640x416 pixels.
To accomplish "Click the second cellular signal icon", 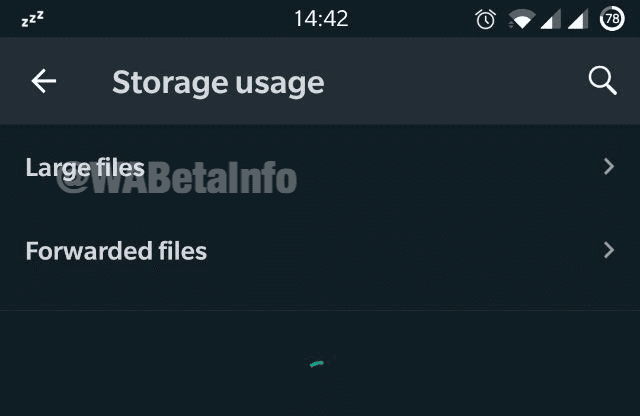I will coord(579,19).
